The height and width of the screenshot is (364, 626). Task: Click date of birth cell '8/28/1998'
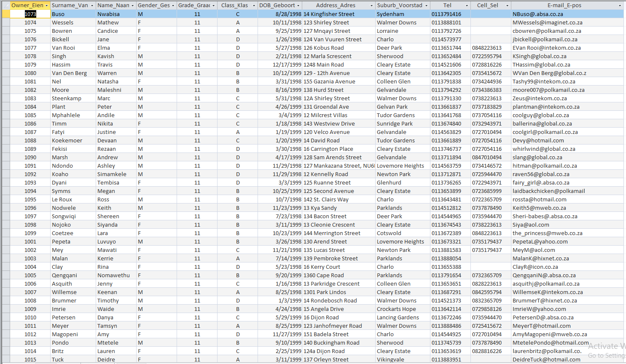(279, 14)
